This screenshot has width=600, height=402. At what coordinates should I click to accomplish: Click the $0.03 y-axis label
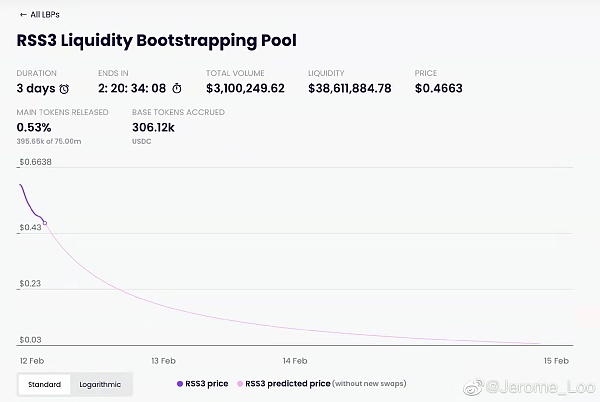pyautogui.click(x=30, y=340)
